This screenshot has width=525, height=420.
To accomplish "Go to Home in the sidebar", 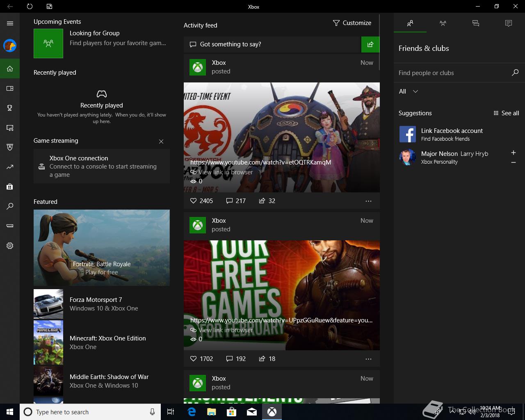I will pos(10,68).
